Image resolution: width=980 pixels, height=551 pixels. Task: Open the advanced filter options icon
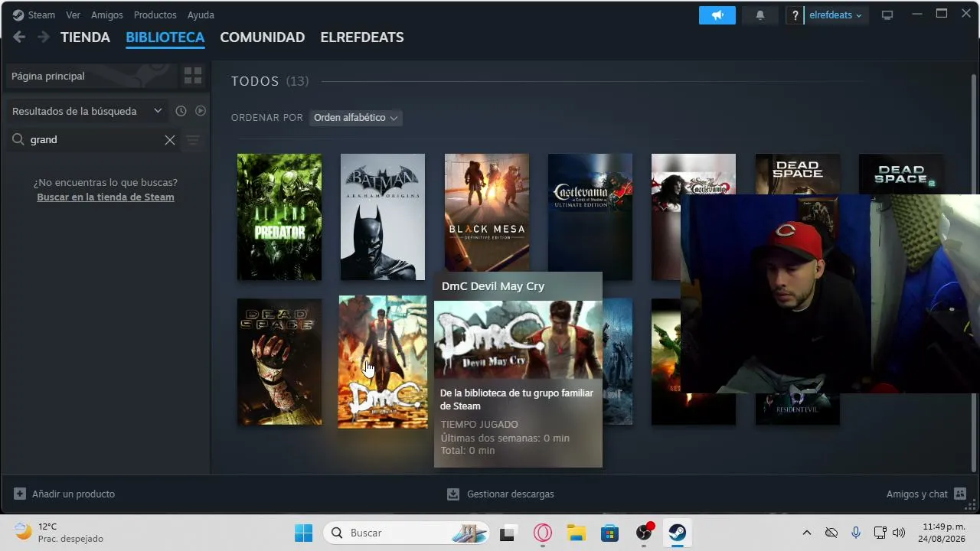point(193,140)
